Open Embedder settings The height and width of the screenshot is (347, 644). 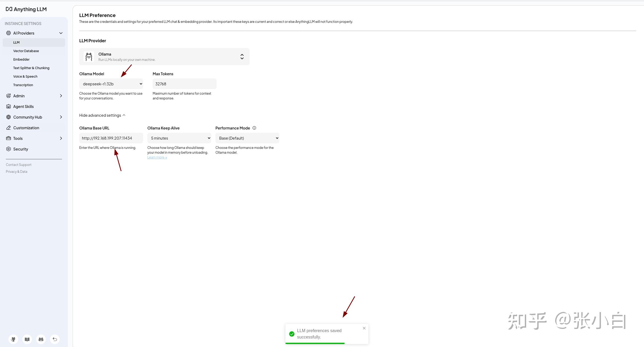coord(21,60)
